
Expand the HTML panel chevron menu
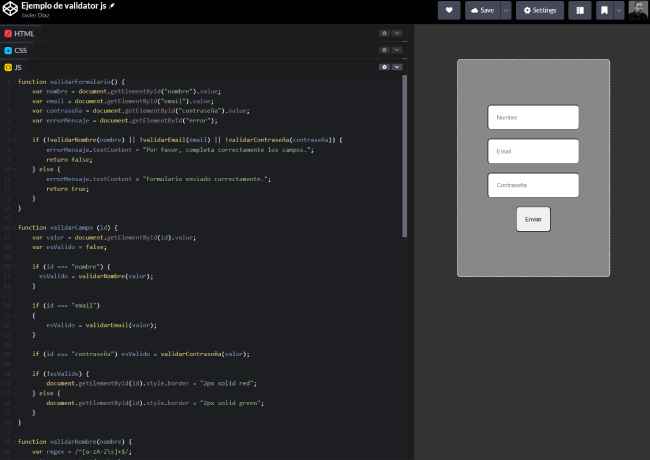tap(397, 33)
